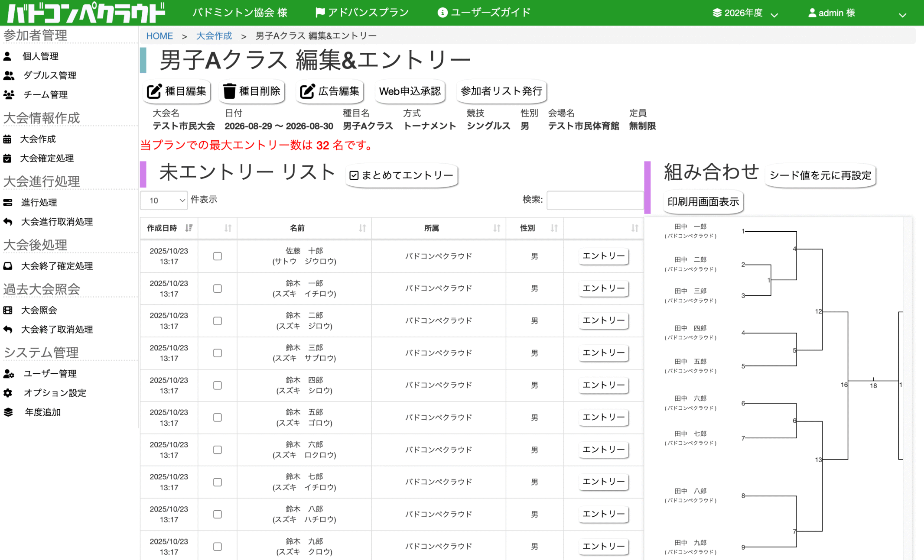Click the チーム管理 group icon
The image size is (924, 560).
pyautogui.click(x=9, y=94)
